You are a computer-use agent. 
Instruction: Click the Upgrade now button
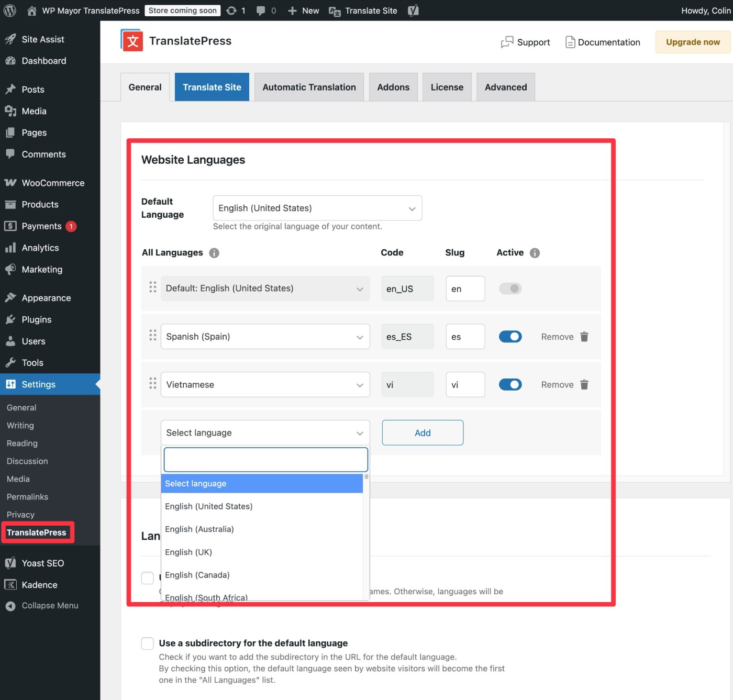click(x=693, y=42)
